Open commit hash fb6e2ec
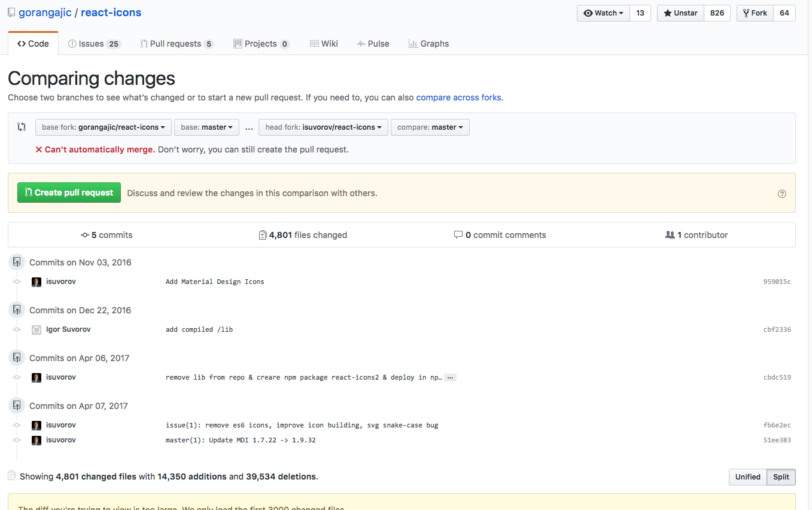The height and width of the screenshot is (510, 812). (x=777, y=425)
